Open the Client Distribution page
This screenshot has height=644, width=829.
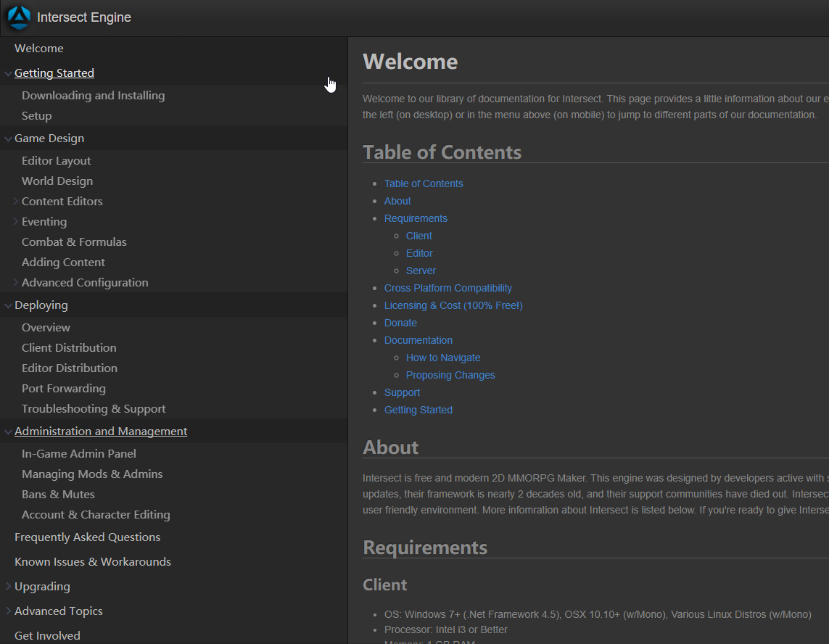click(69, 347)
